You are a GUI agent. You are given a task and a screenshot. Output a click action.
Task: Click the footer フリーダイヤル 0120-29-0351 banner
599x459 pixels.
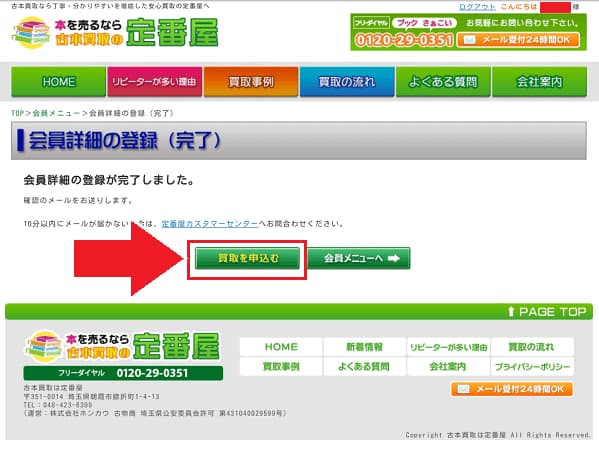click(x=123, y=373)
